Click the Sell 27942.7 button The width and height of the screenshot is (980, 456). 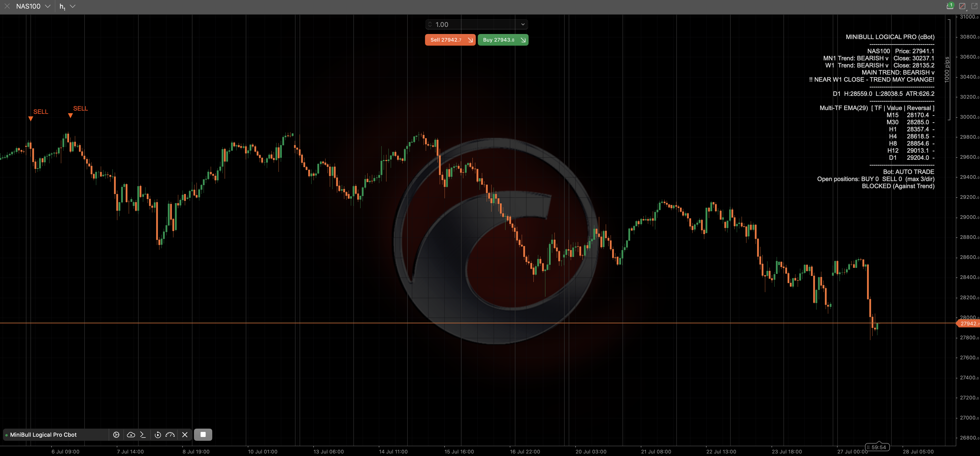pos(450,40)
